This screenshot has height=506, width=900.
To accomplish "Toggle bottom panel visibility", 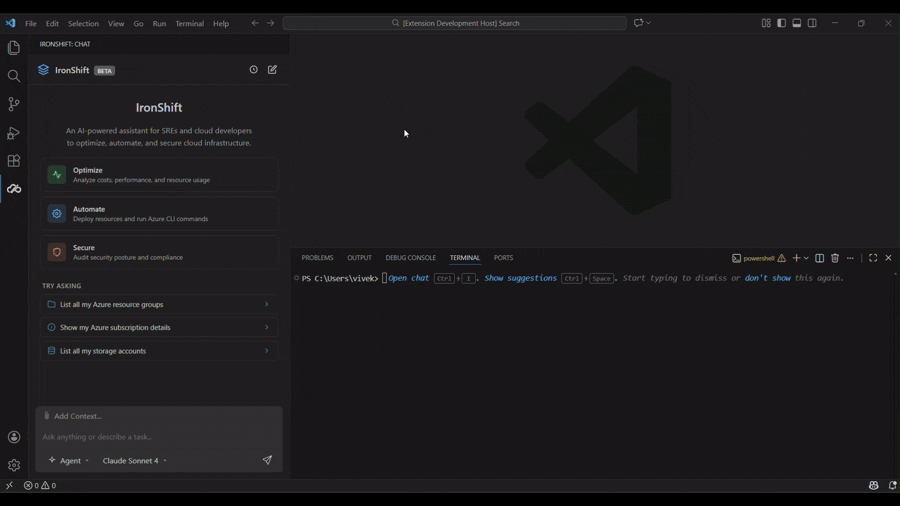I will pos(797,23).
